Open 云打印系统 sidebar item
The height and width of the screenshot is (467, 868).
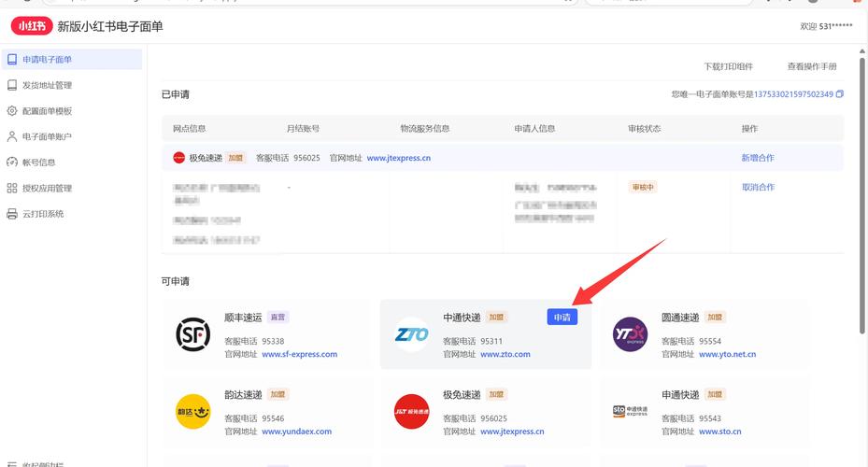[43, 214]
